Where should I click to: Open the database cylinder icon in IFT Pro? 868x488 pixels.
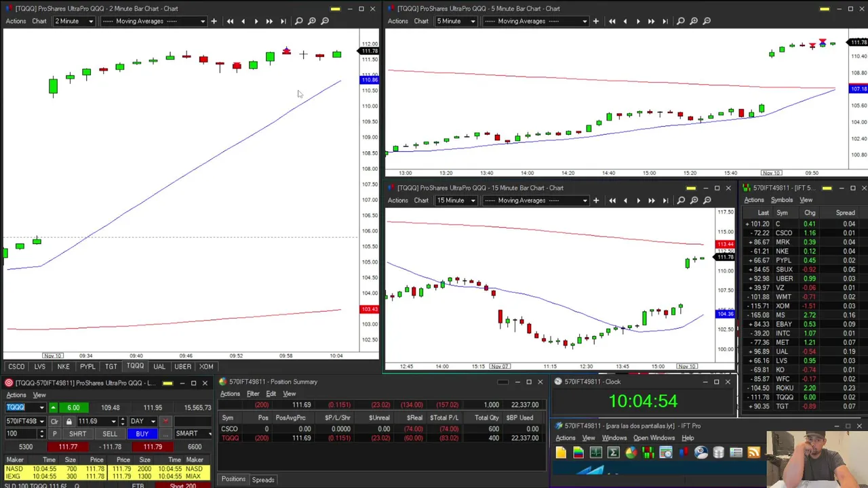(718, 453)
